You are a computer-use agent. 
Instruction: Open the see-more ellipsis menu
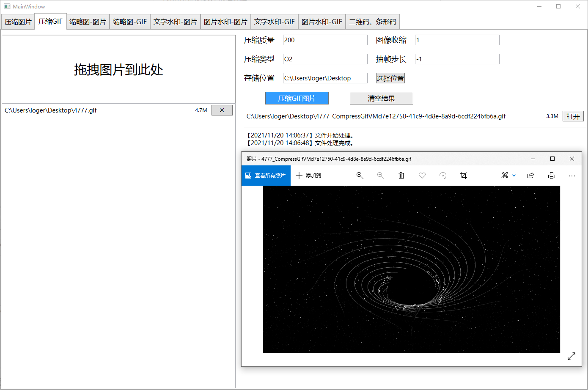click(x=572, y=175)
